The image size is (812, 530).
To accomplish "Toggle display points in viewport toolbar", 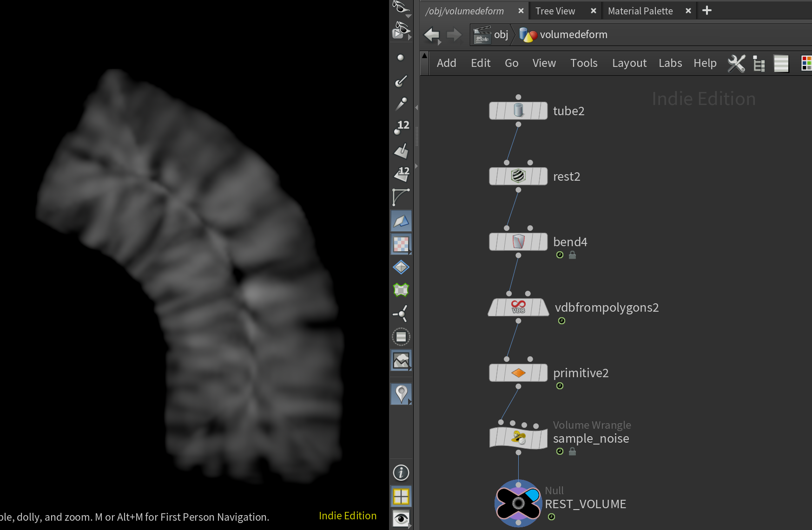I will tap(401, 58).
